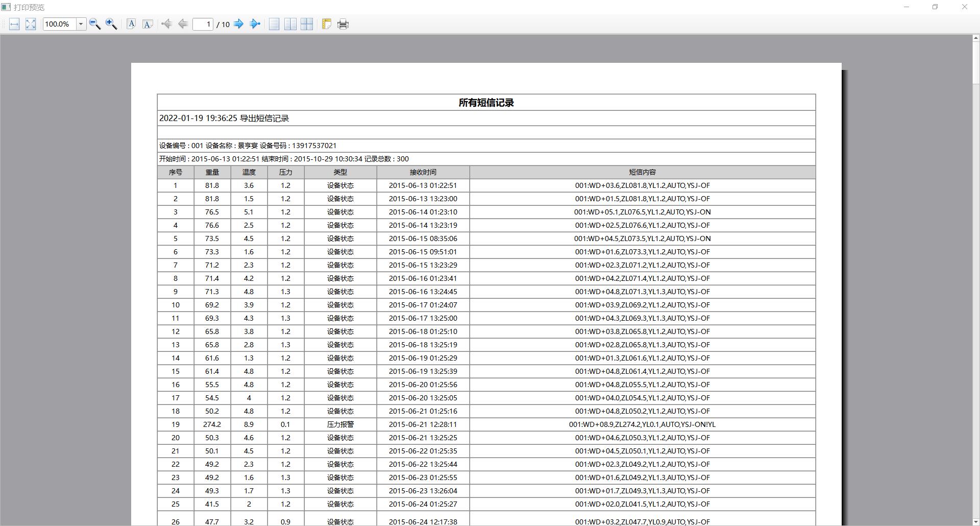Show overview of all pages

(x=307, y=24)
